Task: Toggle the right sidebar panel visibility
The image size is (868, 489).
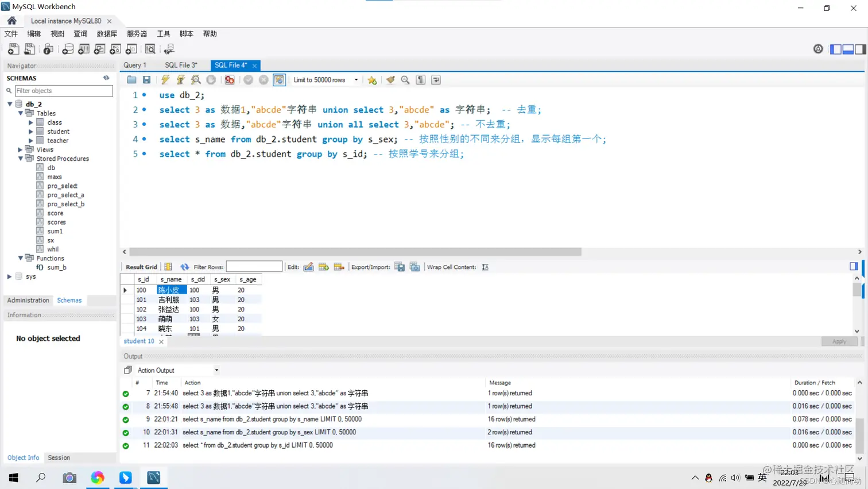Action: point(860,49)
